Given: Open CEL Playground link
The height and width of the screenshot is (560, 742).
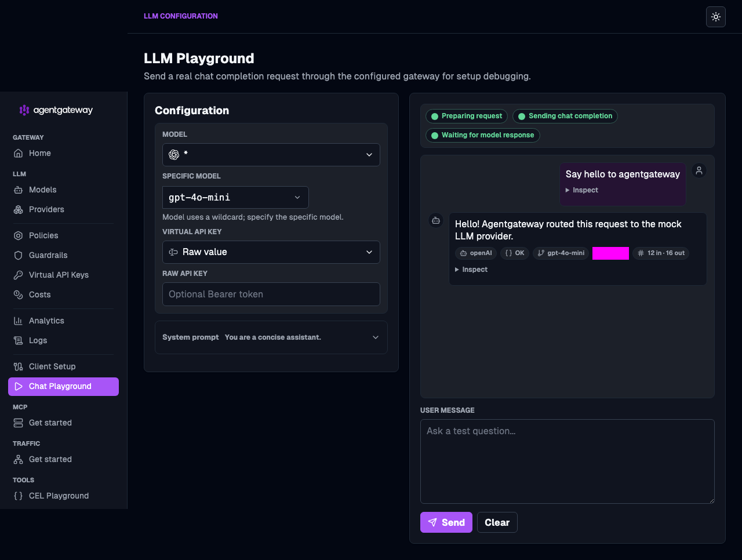Looking at the screenshot, I should click(63, 496).
